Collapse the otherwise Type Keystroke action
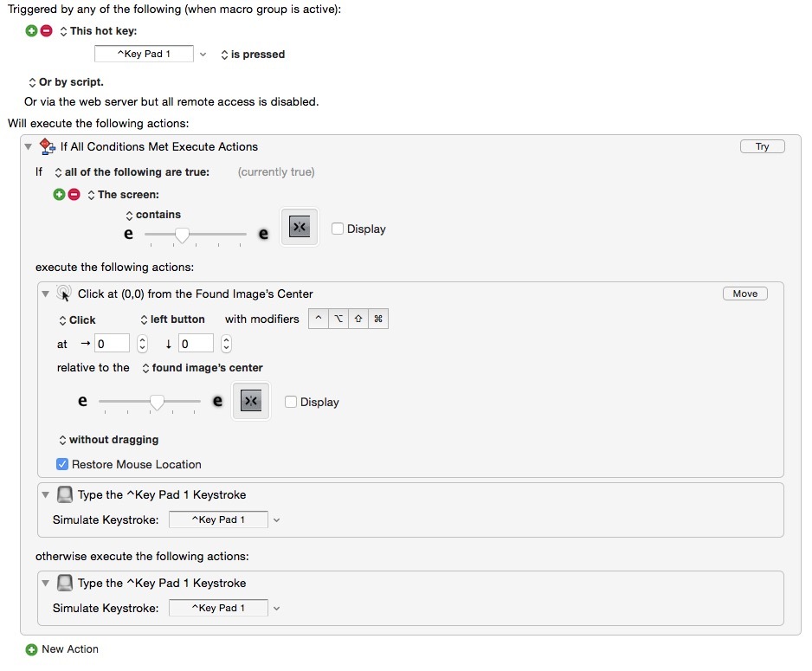Viewport: 812px width, 671px height. pos(46,583)
